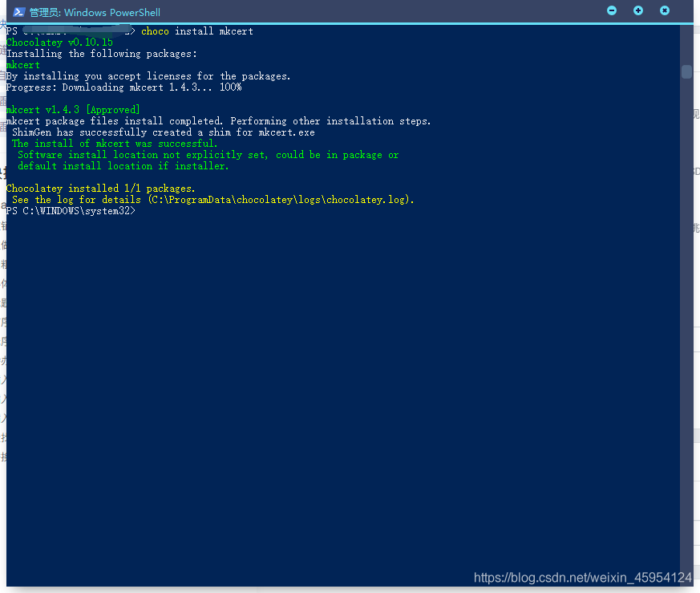Click the "Chocolatey installed 1/1 packages." line

click(101, 189)
